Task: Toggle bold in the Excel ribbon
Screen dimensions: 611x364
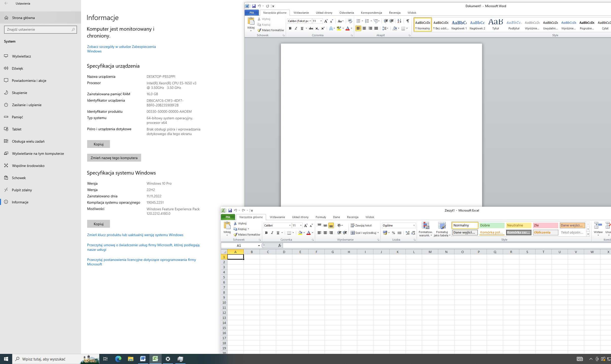Action: (266, 233)
